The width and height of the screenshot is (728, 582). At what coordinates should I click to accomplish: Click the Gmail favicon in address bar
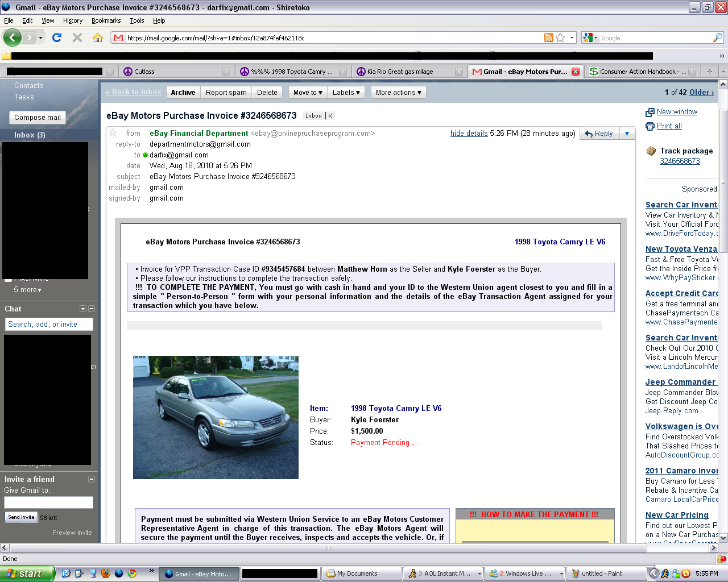click(118, 38)
